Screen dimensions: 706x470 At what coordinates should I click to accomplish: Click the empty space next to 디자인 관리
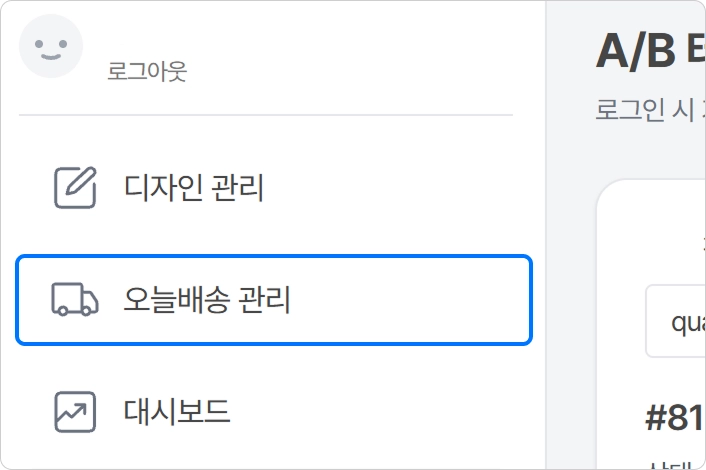(400, 188)
